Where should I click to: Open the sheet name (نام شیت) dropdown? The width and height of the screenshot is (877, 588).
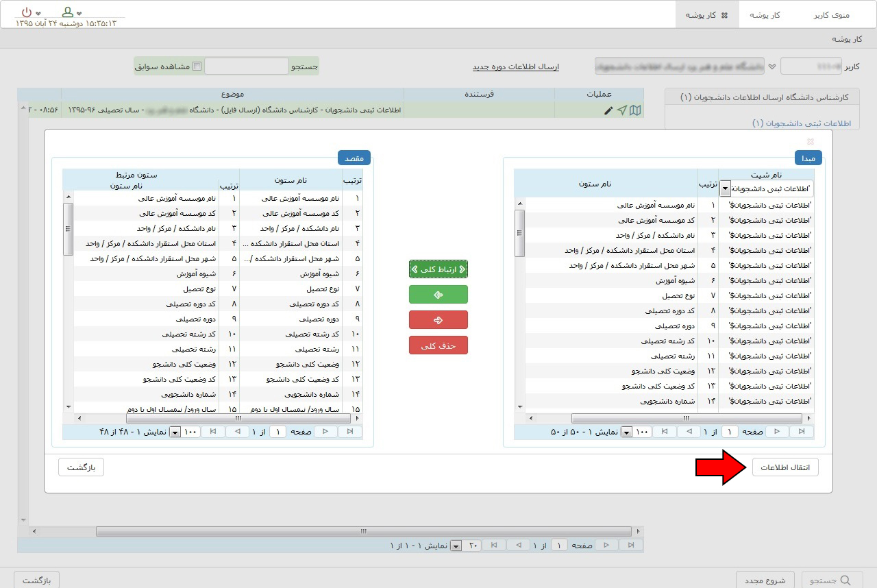(x=725, y=188)
